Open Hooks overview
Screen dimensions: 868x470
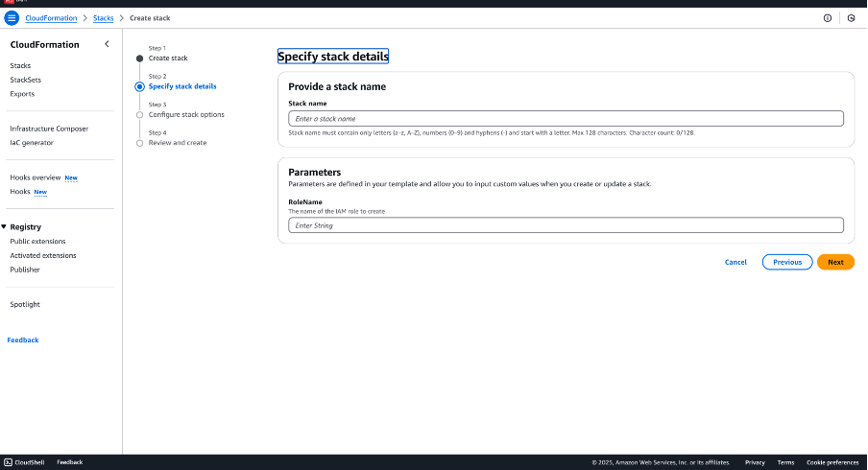[36, 177]
